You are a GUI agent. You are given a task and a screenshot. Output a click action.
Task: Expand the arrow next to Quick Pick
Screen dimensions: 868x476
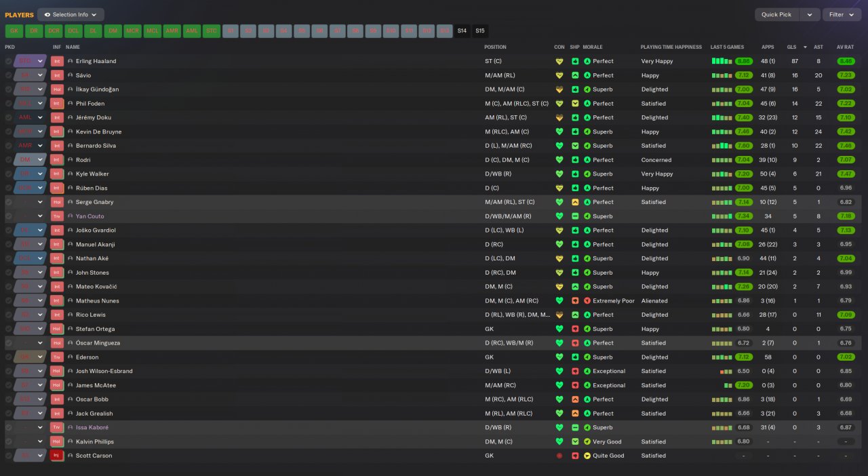[809, 14]
